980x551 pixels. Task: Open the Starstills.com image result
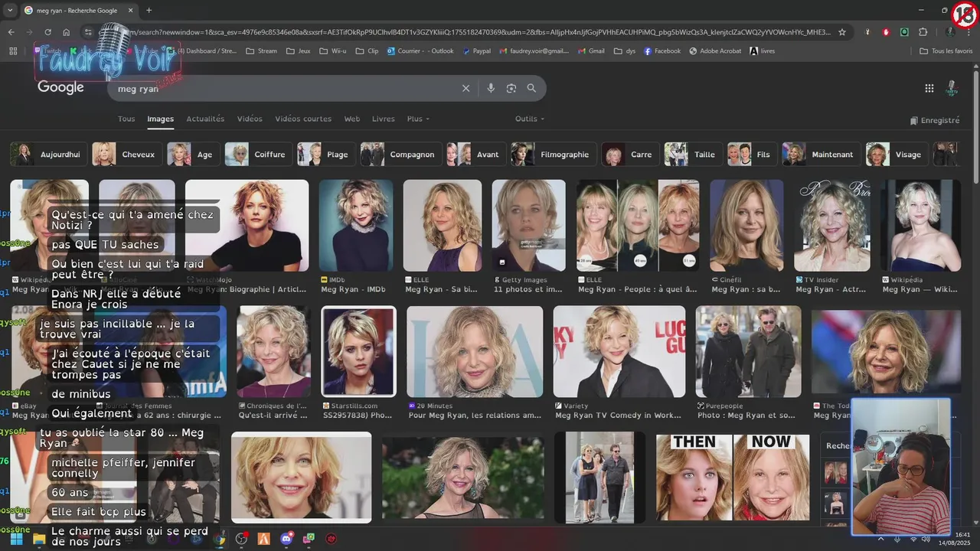click(x=358, y=351)
